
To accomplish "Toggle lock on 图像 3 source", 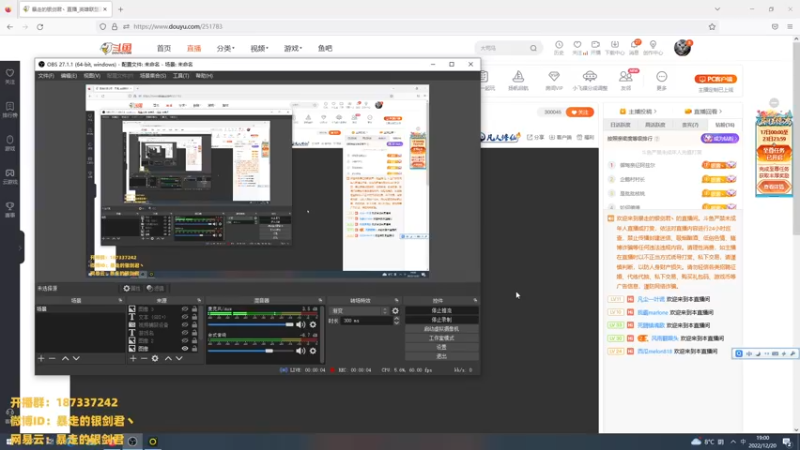I will pyautogui.click(x=194, y=309).
